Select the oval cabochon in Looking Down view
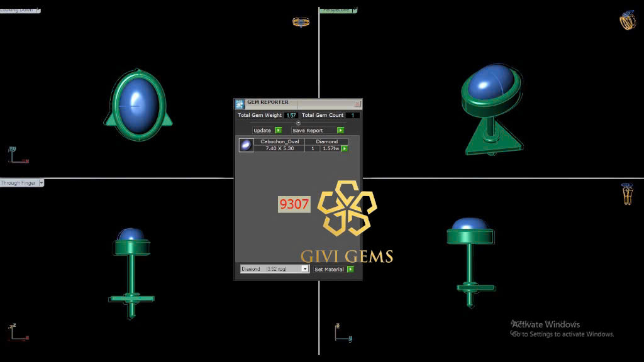 [x=138, y=106]
